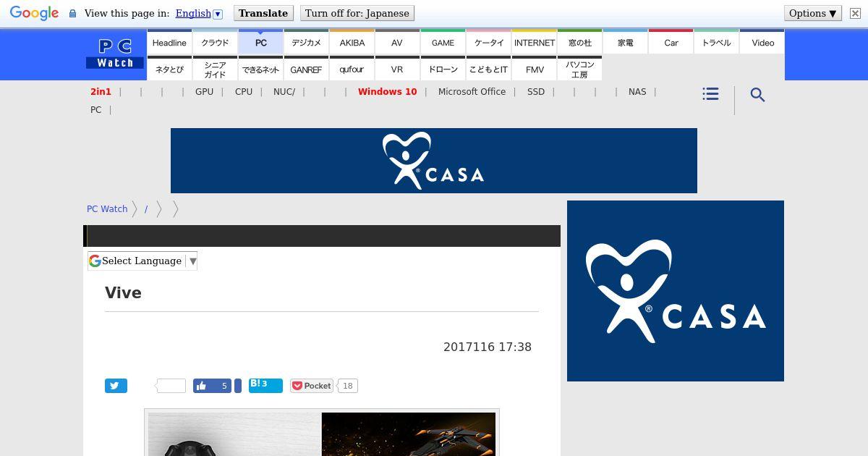Click the Windows 10 topic link
868x456 pixels.
pos(387,92)
